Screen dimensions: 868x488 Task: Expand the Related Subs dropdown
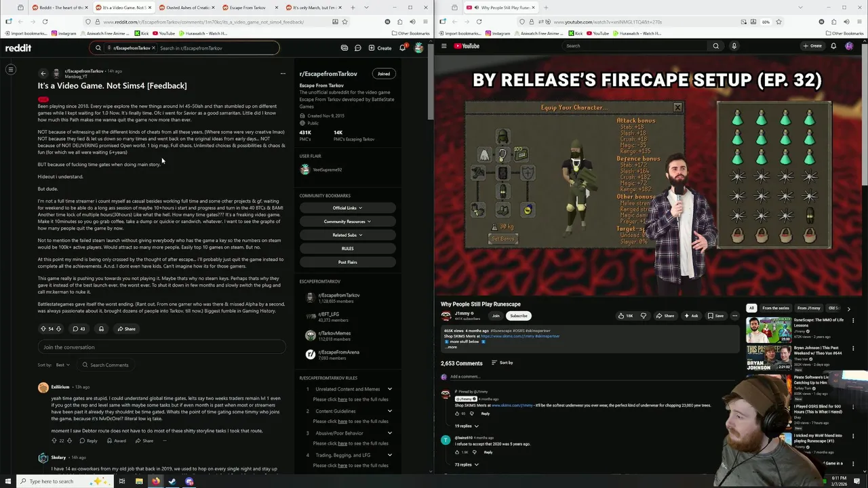click(347, 235)
